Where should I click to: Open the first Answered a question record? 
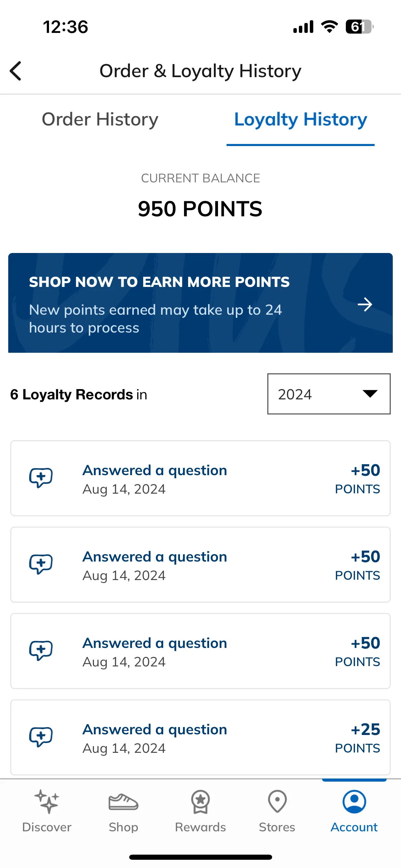pyautogui.click(x=200, y=478)
